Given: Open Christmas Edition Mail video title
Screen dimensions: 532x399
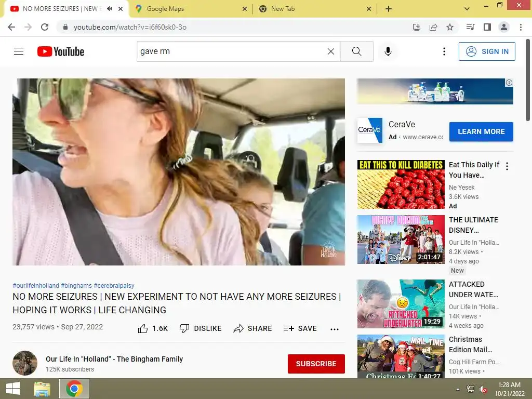Looking at the screenshot, I should (x=470, y=344).
